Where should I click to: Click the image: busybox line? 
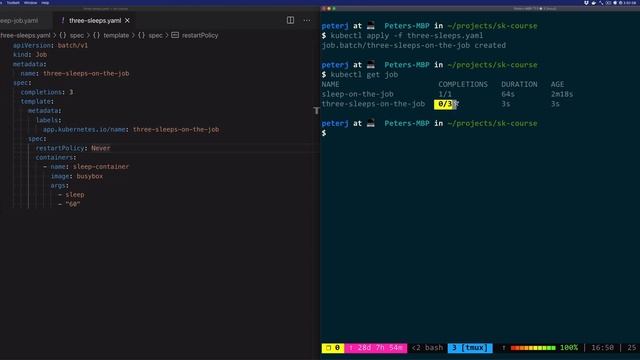77,176
